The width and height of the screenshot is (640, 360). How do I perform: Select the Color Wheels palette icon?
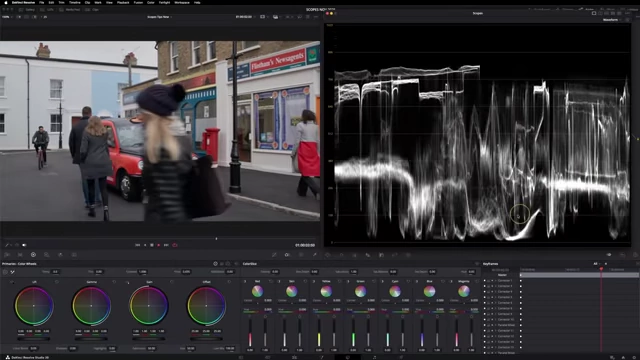click(33, 255)
